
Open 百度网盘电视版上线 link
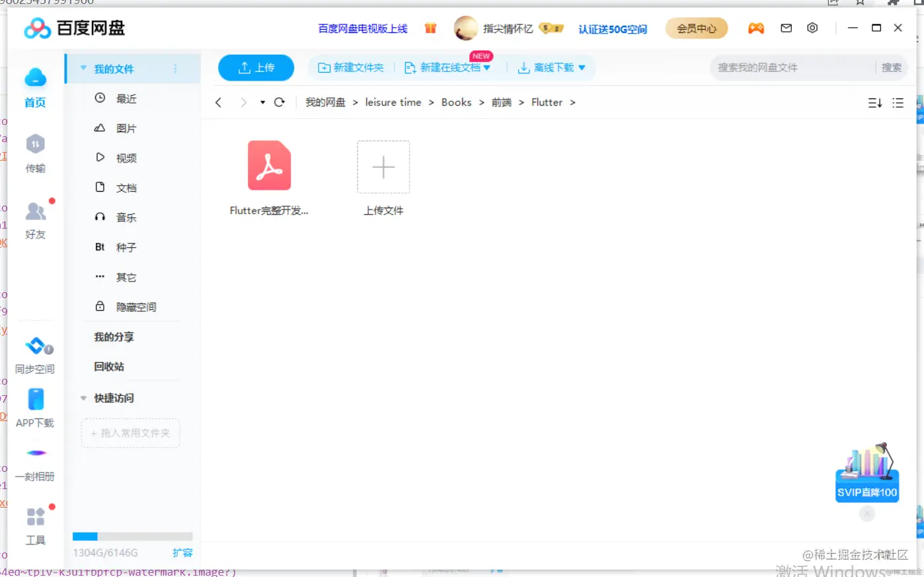363,28
